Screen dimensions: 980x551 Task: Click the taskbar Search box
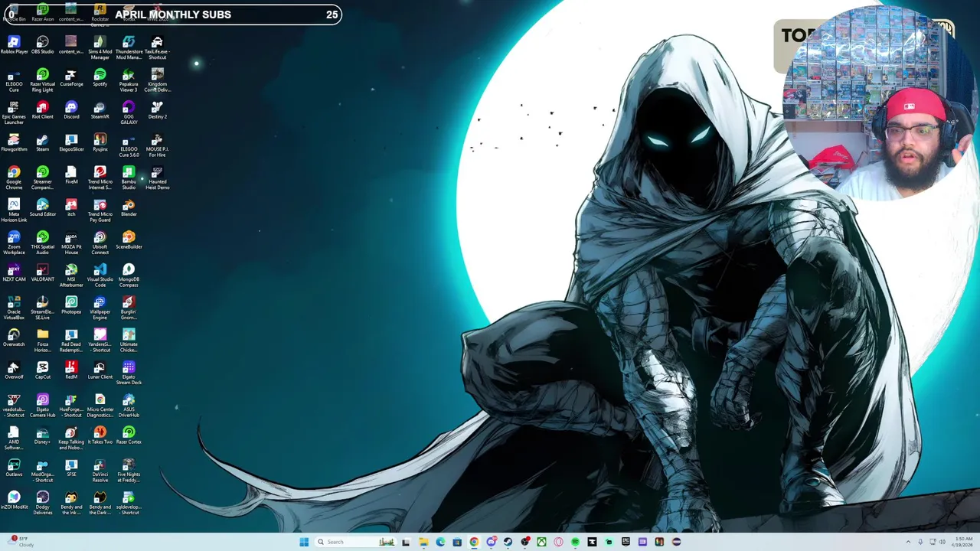(x=356, y=542)
